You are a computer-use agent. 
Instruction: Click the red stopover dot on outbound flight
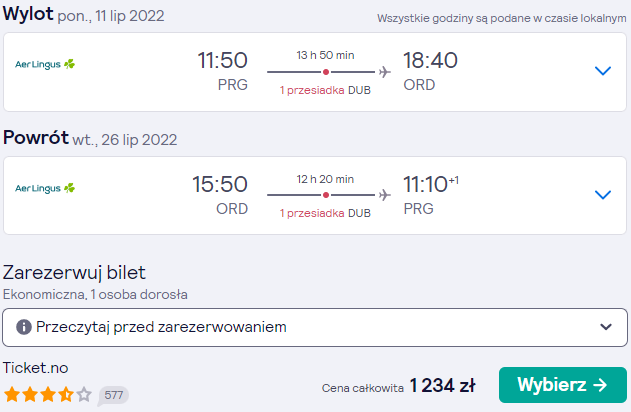326,72
